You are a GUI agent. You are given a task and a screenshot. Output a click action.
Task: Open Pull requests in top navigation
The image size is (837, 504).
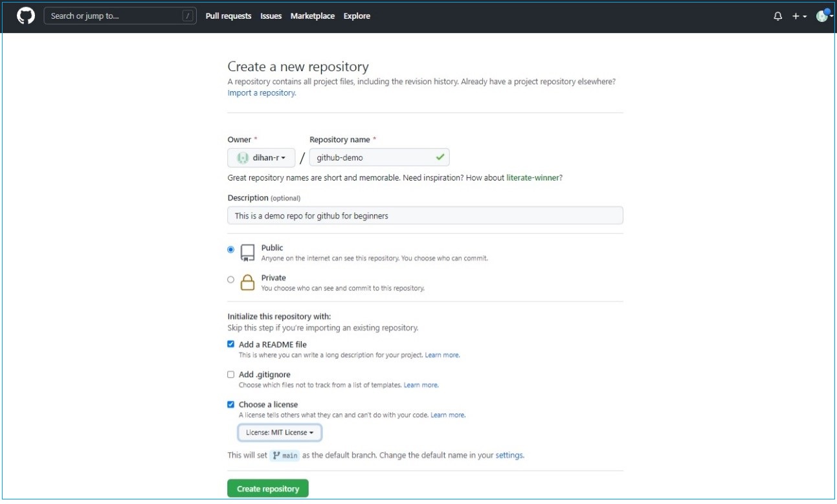coord(229,16)
